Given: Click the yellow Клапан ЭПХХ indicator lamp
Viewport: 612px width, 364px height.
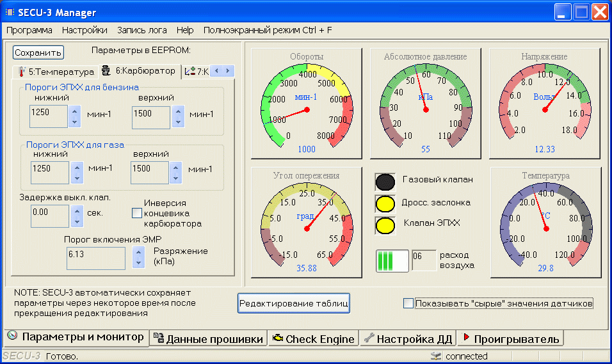Looking at the screenshot, I should coord(385,225).
